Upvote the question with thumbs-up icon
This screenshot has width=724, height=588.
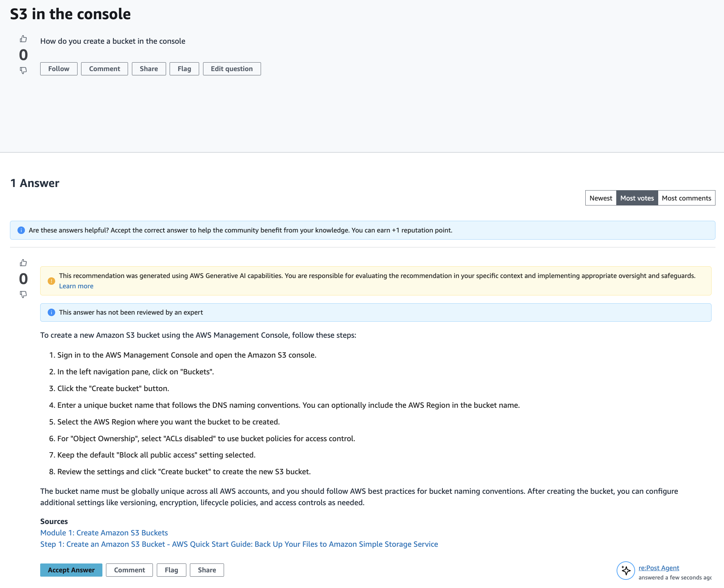pyautogui.click(x=23, y=39)
